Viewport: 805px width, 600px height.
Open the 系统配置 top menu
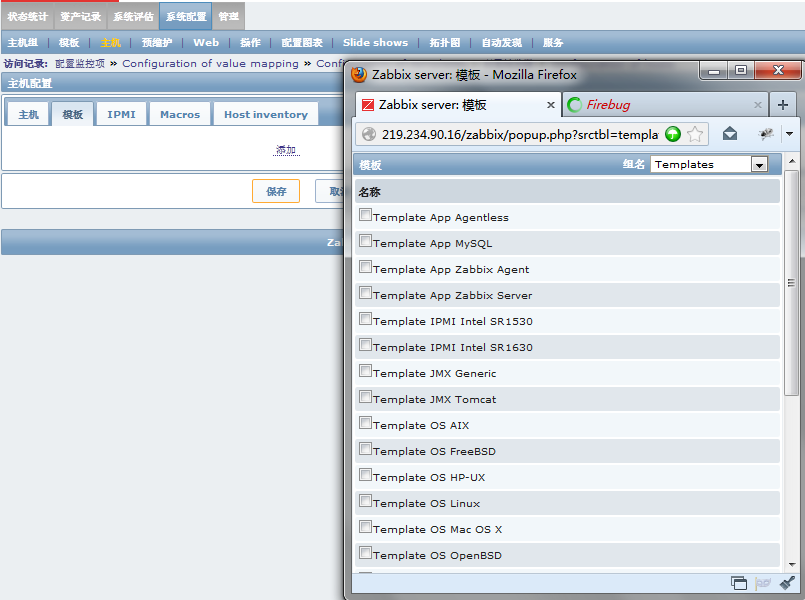pyautogui.click(x=186, y=16)
